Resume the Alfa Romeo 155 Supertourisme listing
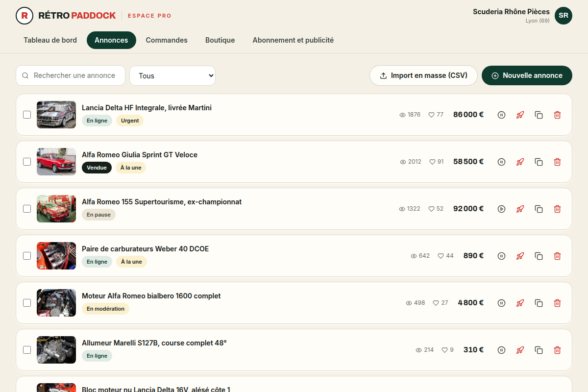Viewport: 588px width, 392px height. [501, 209]
